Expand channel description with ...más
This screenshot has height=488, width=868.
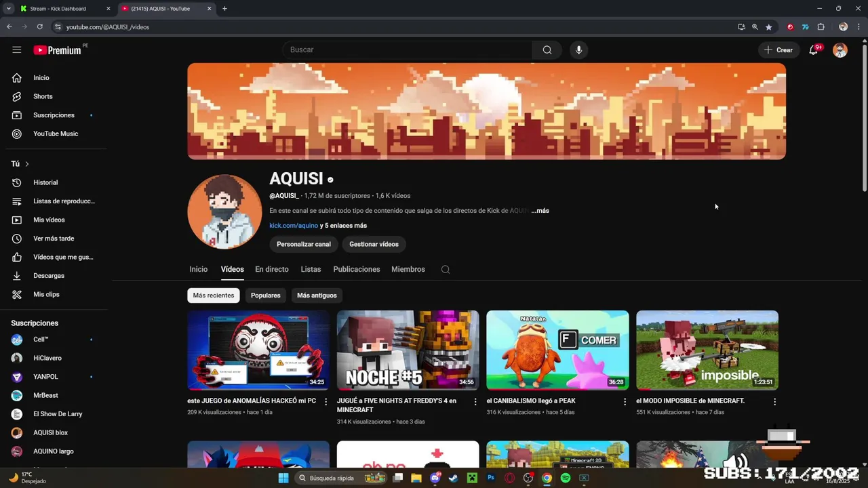click(x=540, y=211)
